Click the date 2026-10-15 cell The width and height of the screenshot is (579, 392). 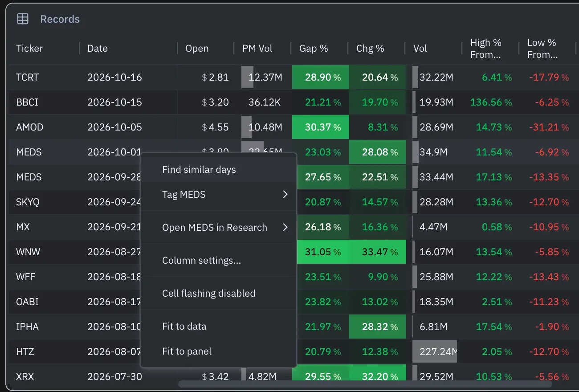point(129,102)
